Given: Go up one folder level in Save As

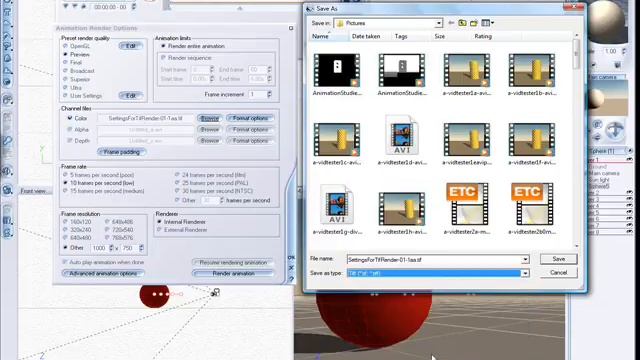Looking at the screenshot, I should [x=462, y=23].
